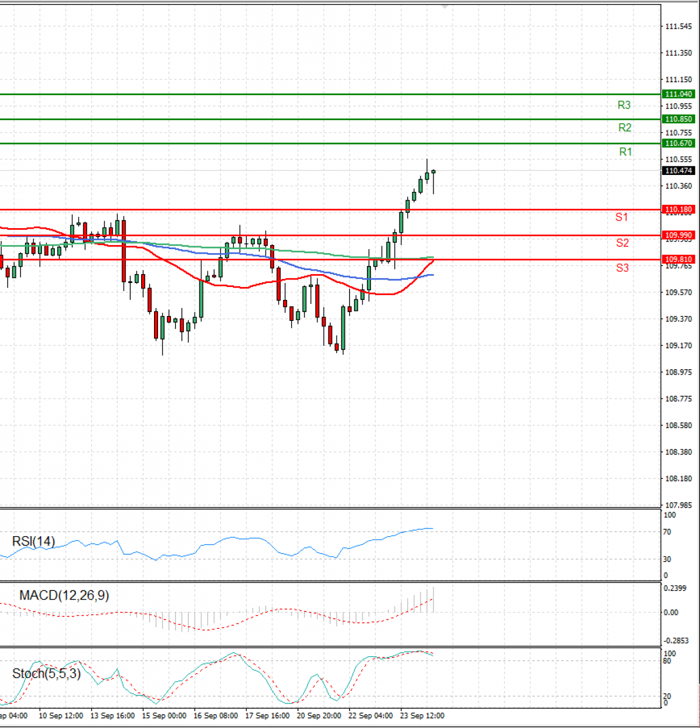
Task: Select the R3 resistance label
Action: pos(624,105)
